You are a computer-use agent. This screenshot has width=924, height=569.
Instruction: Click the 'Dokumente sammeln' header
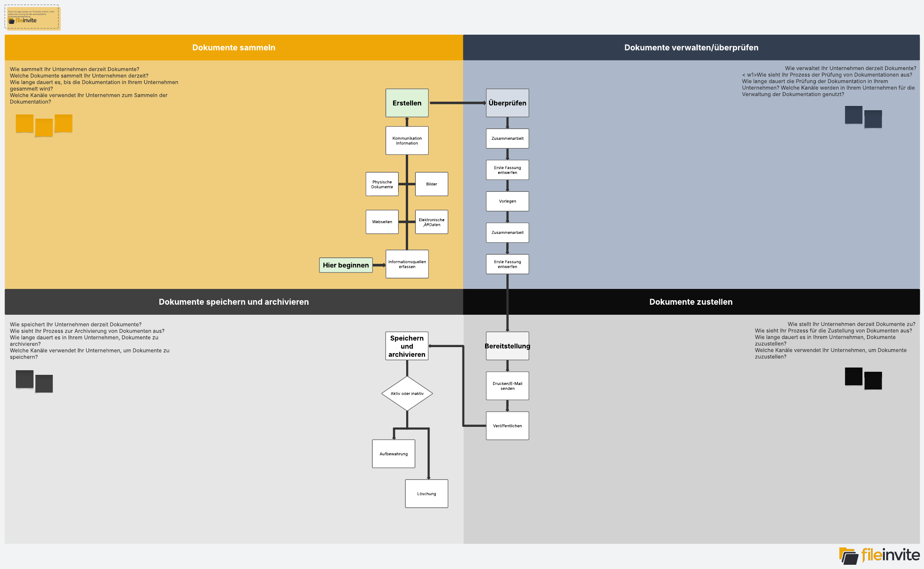[x=234, y=47]
